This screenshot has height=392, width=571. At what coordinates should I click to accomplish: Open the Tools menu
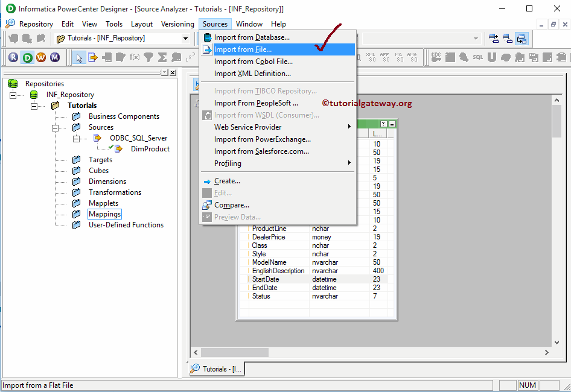point(114,24)
